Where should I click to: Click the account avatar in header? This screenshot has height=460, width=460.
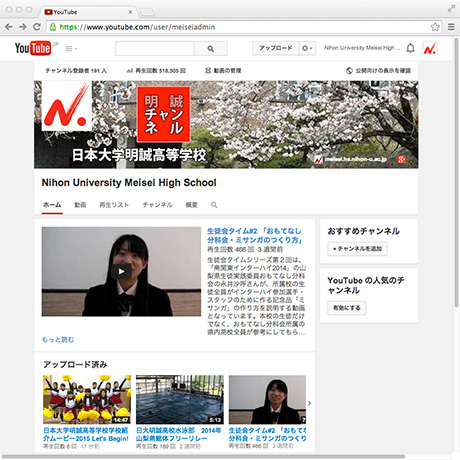coord(430,49)
